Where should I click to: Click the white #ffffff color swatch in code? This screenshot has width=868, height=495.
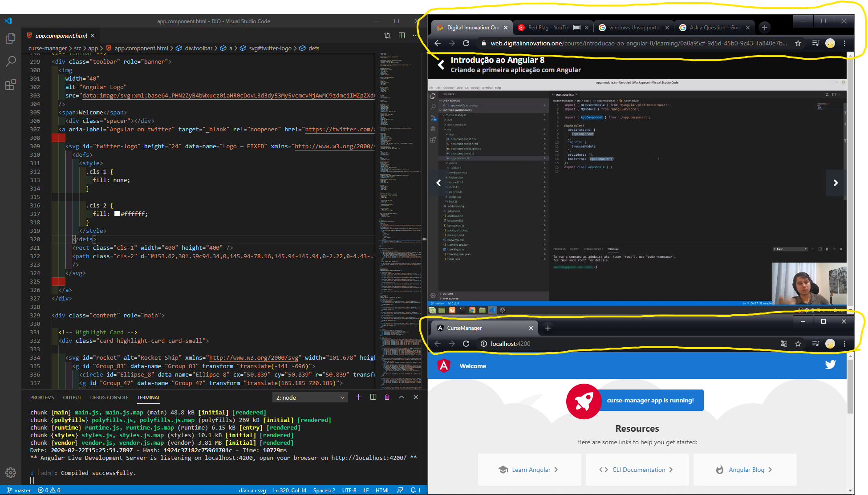[x=117, y=214]
